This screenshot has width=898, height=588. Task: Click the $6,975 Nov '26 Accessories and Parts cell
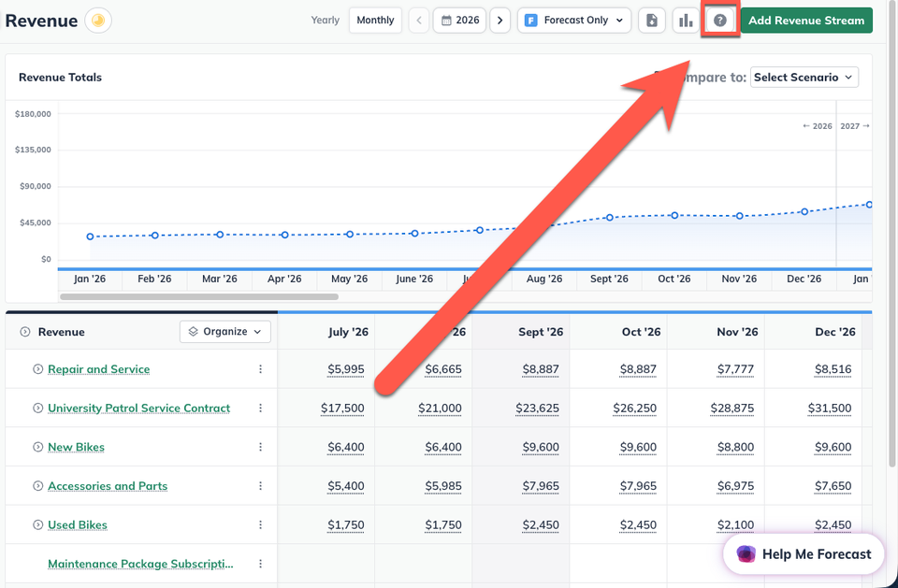(x=736, y=486)
